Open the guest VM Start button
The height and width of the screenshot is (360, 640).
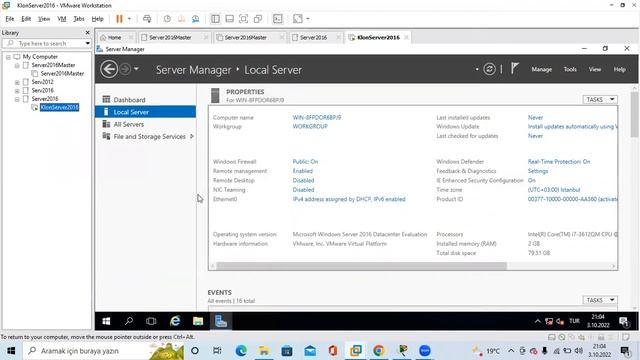[106, 321]
